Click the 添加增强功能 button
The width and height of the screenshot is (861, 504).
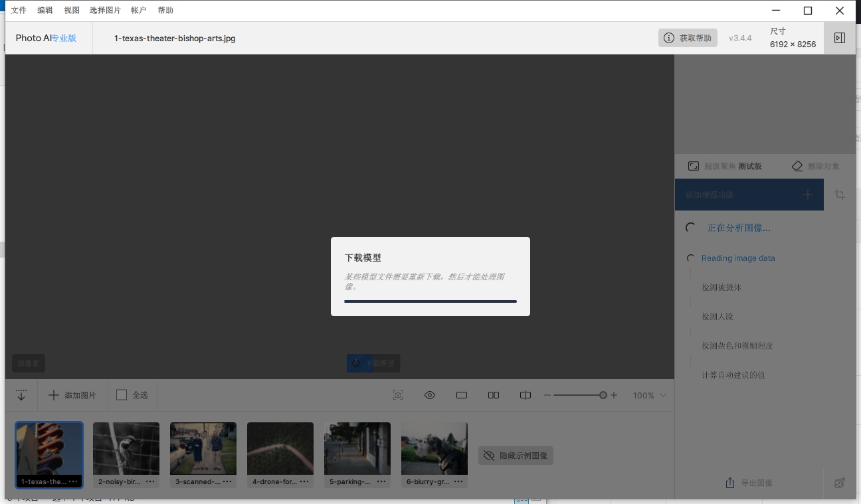point(749,195)
